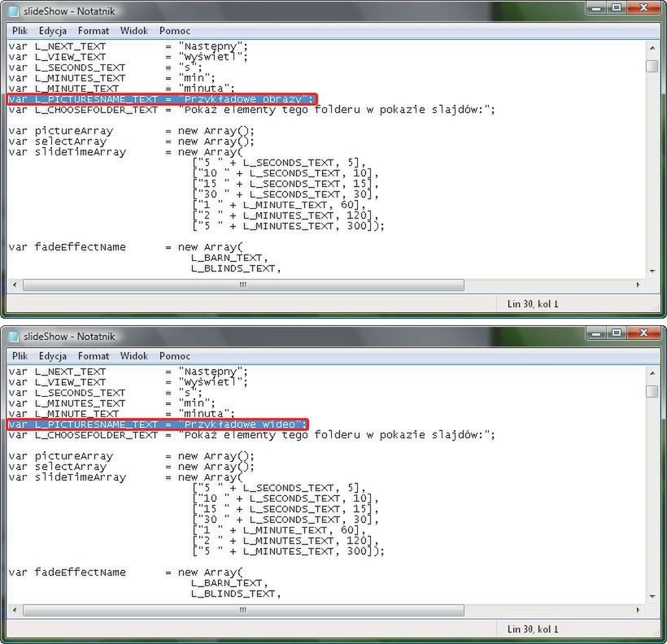The image size is (667, 644).
Task: Click L_CHOOSEFOLDER_TEXT line in bottom window
Action: pos(252,435)
